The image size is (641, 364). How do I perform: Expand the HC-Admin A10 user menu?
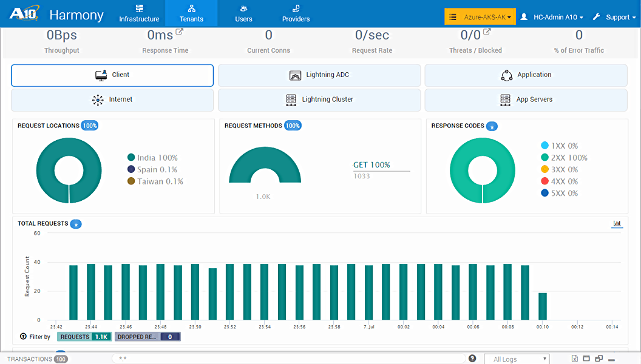click(558, 17)
